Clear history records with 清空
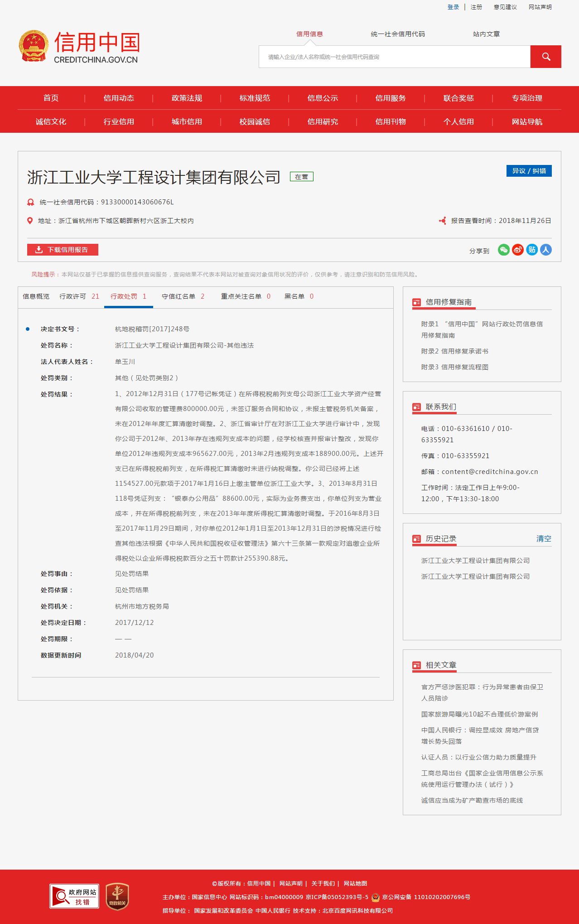The image size is (579, 924). pyautogui.click(x=544, y=539)
